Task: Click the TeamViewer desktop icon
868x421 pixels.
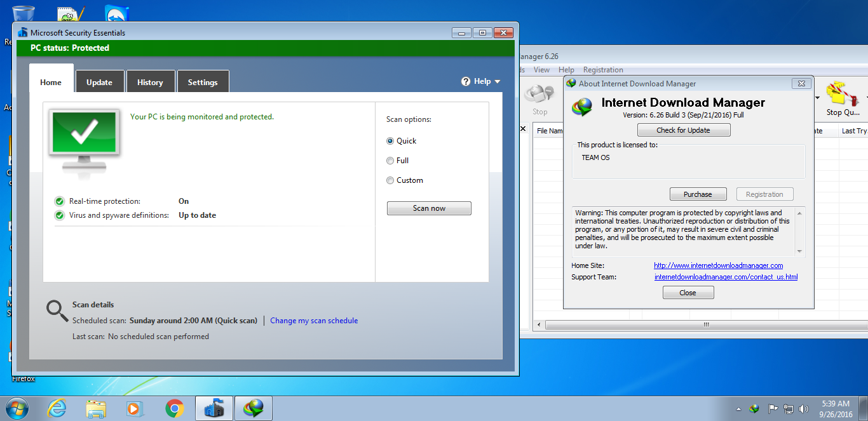Action: pos(118,13)
